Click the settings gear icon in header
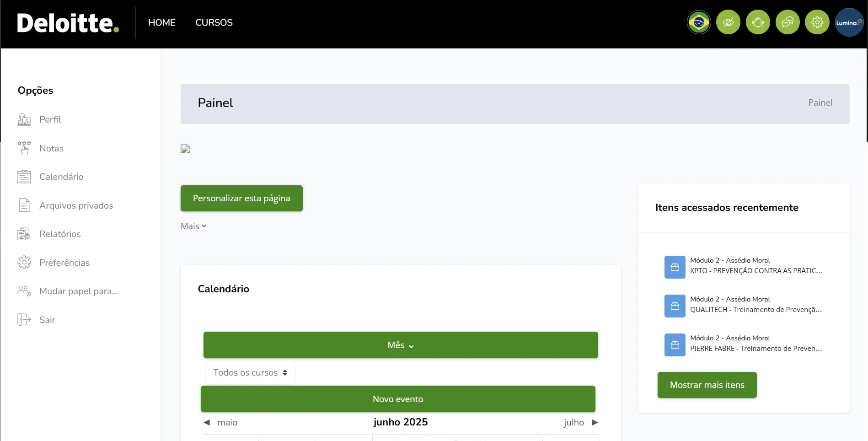This screenshot has width=868, height=441. [817, 22]
